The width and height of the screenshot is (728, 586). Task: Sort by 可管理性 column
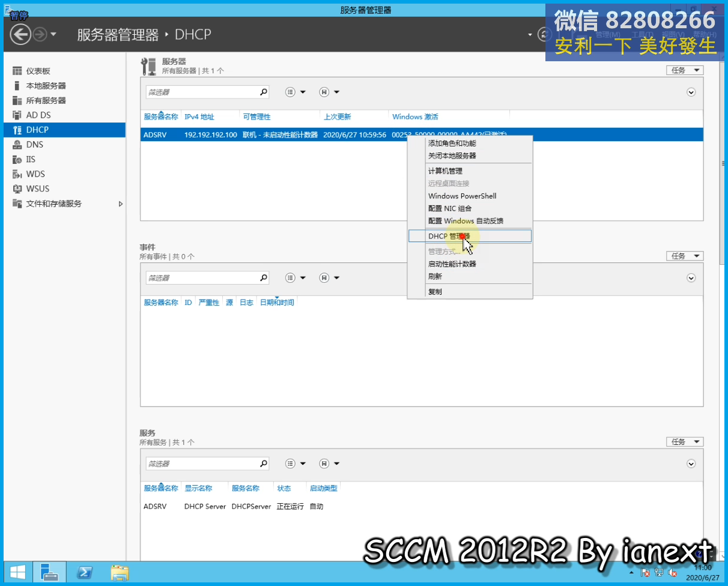point(256,116)
